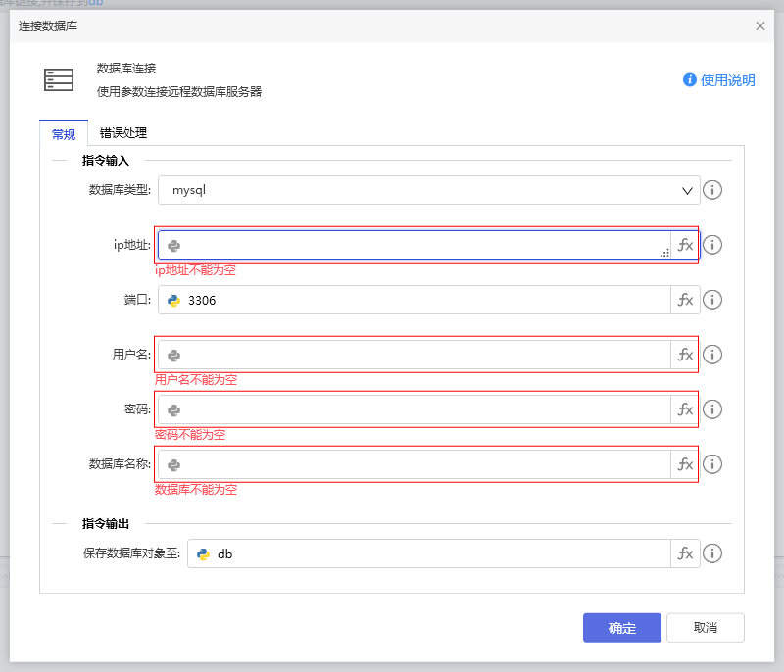This screenshot has width=784, height=672.
Task: Click the fx button for 保存数据库对象至 field
Action: click(685, 553)
